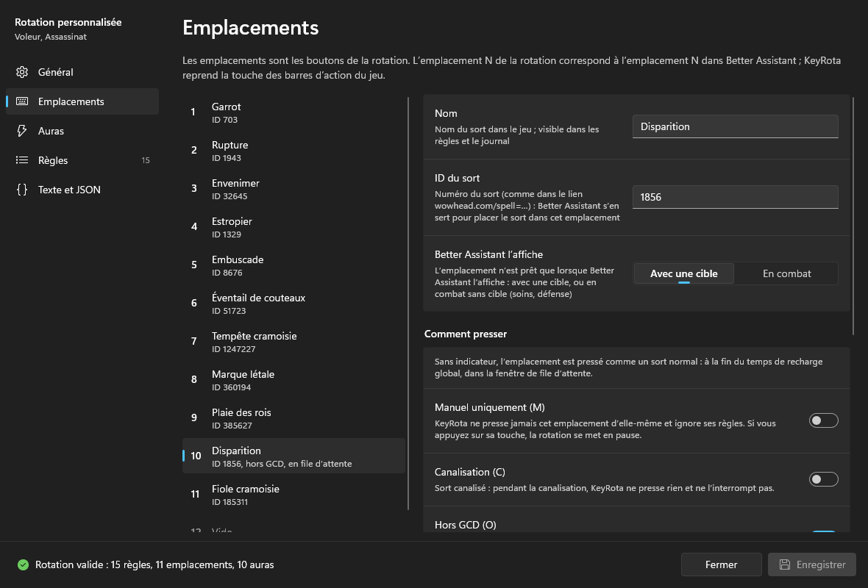Viewport: 868px width, 588px height.
Task: Click the slot list's vertical scrollbar
Action: (x=408, y=304)
